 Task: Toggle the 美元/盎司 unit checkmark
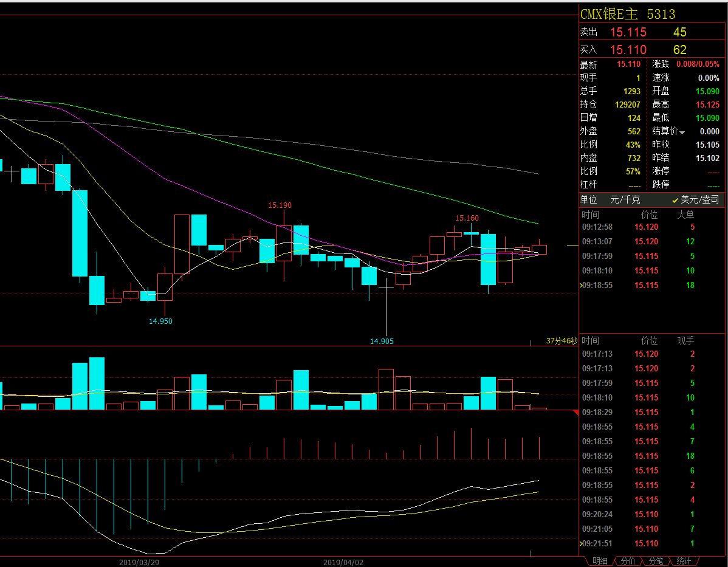click(x=675, y=200)
